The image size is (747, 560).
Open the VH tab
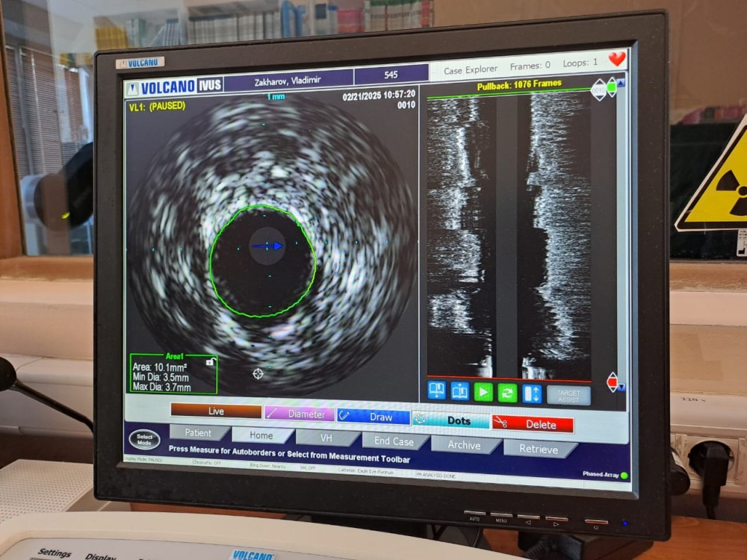[x=326, y=438]
